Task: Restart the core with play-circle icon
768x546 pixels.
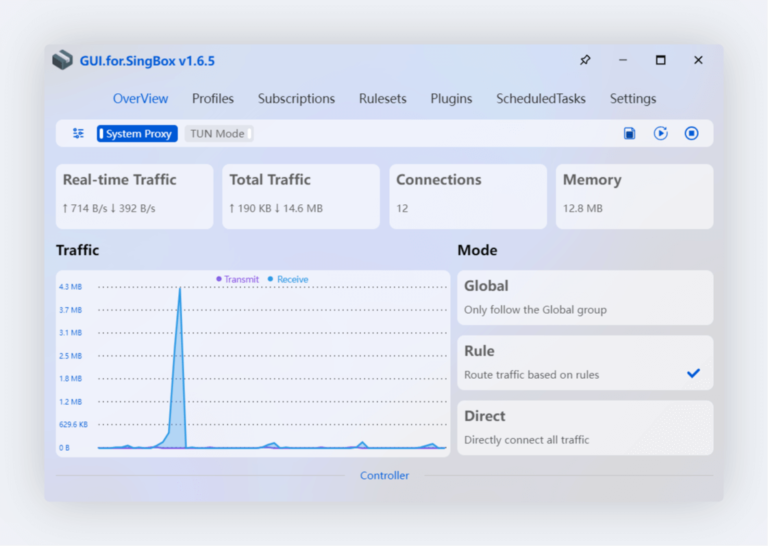Action: [x=660, y=133]
